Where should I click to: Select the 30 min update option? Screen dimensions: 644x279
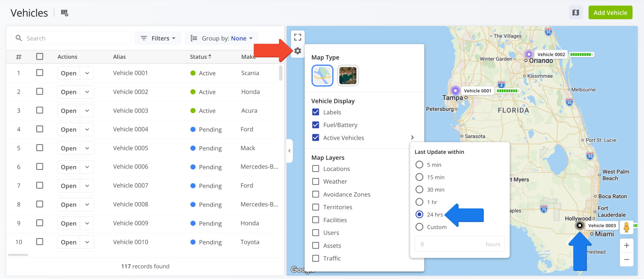click(419, 189)
